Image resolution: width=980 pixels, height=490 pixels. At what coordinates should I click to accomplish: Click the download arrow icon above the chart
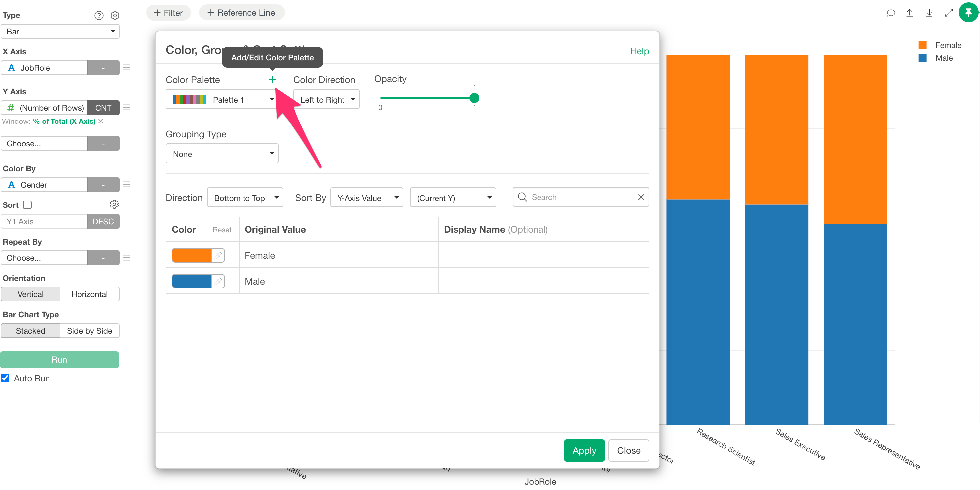pyautogui.click(x=929, y=13)
